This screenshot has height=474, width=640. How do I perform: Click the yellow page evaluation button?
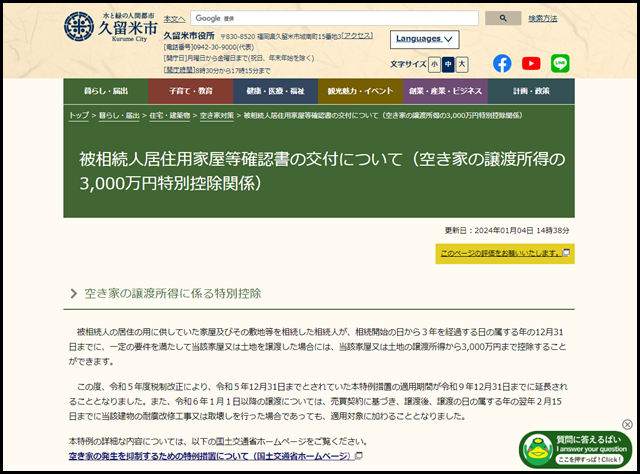pyautogui.click(x=505, y=254)
